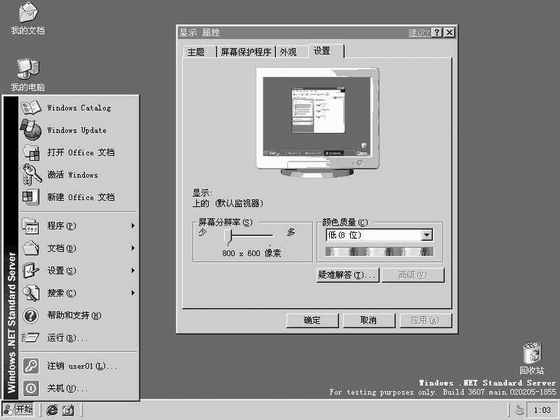Open the Windows Catalog book icon

(31, 108)
